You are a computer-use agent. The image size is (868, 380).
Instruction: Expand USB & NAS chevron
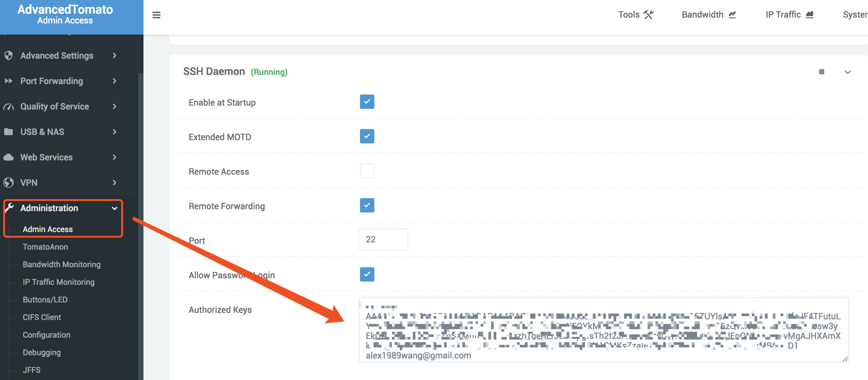(x=114, y=132)
